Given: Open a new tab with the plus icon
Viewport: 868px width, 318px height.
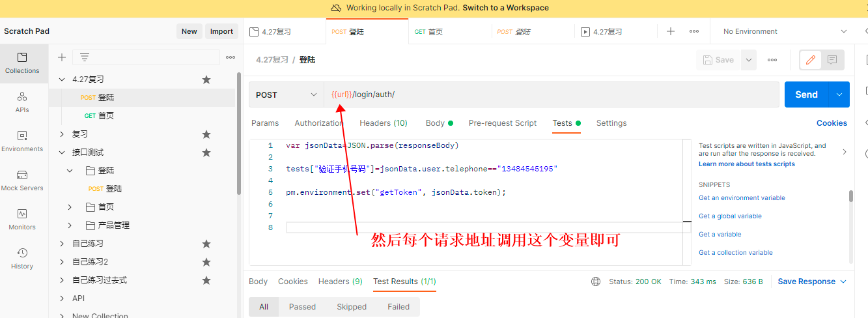Looking at the screenshot, I should [x=671, y=31].
